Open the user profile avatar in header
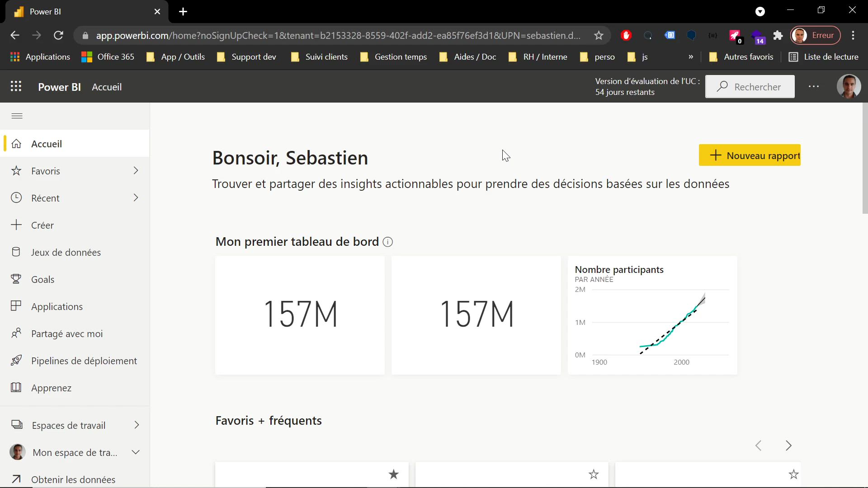Viewport: 868px width, 488px height. point(849,86)
